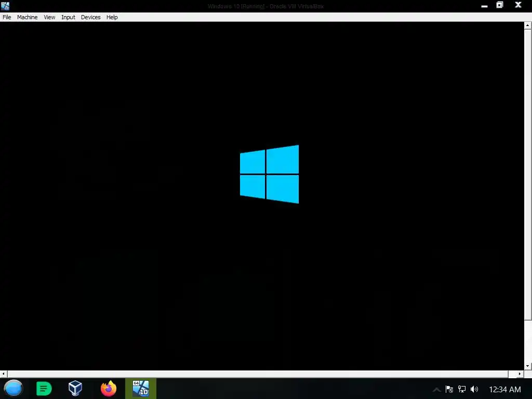532x399 pixels.
Task: Open the File menu
Action: 7,17
